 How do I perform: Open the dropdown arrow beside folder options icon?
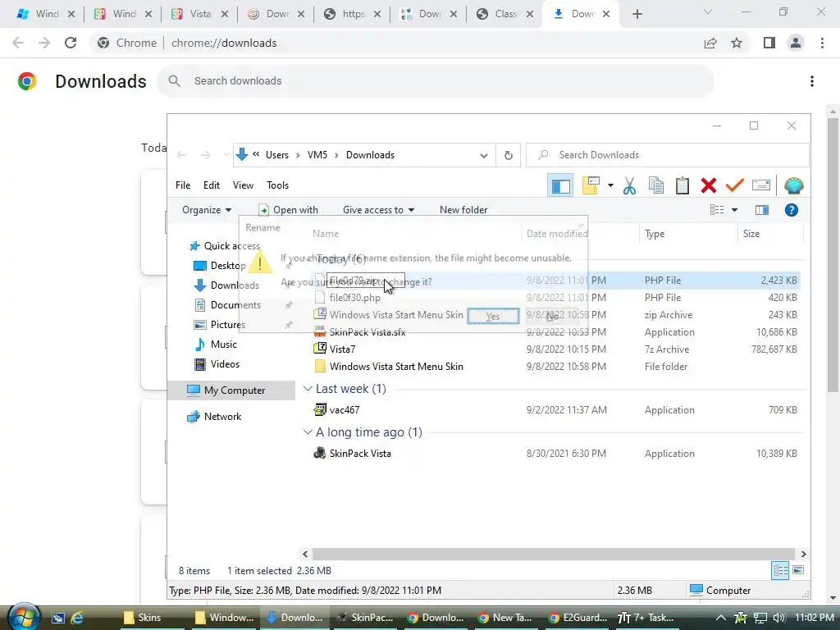(610, 185)
